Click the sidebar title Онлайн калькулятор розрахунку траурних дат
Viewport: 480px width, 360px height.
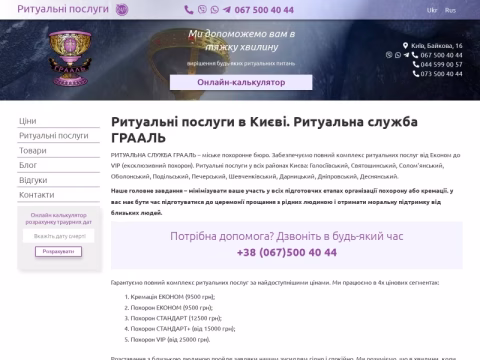coord(59,218)
